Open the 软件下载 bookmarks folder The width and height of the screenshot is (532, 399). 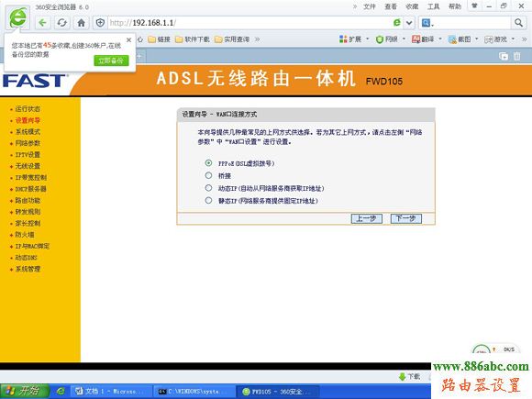[x=193, y=39]
